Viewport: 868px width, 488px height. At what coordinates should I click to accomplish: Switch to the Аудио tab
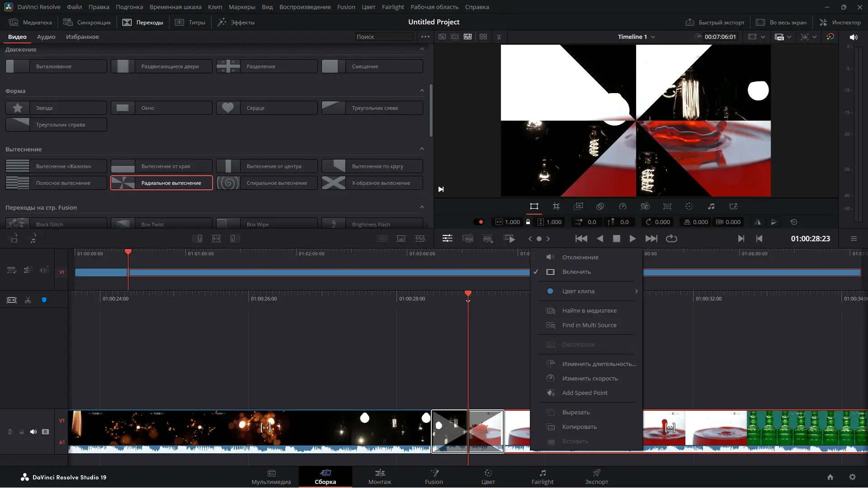click(x=46, y=37)
